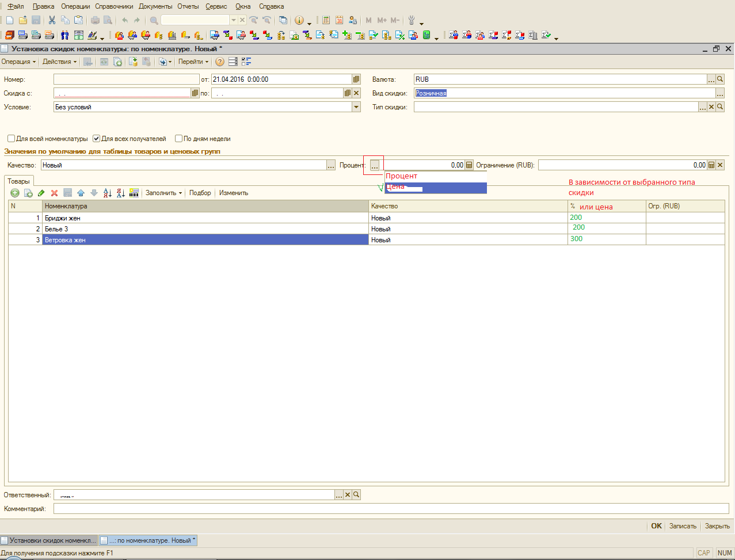The height and width of the screenshot is (560, 735).
Task: Toggle the По дням недели checkbox
Action: point(179,139)
